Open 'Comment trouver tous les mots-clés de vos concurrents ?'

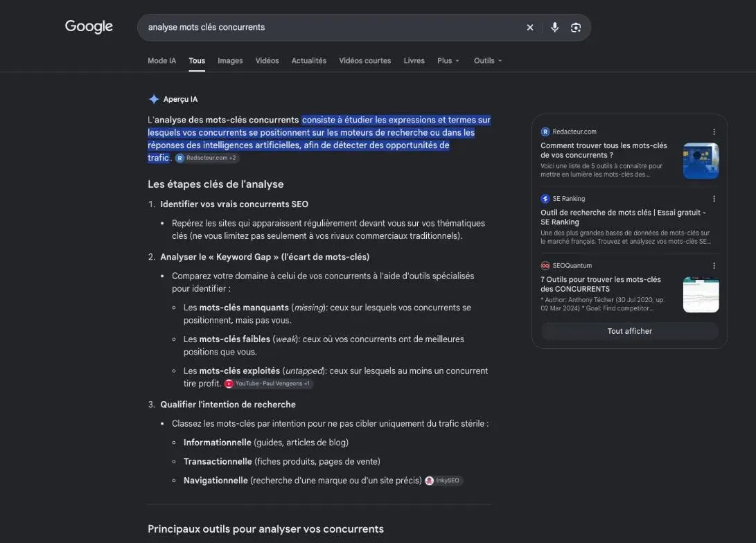[604, 150]
